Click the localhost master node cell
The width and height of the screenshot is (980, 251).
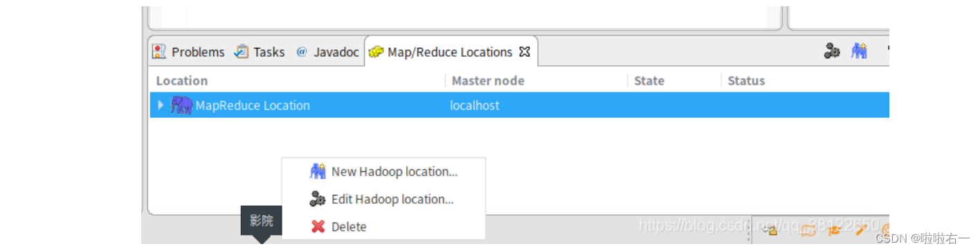coord(475,105)
